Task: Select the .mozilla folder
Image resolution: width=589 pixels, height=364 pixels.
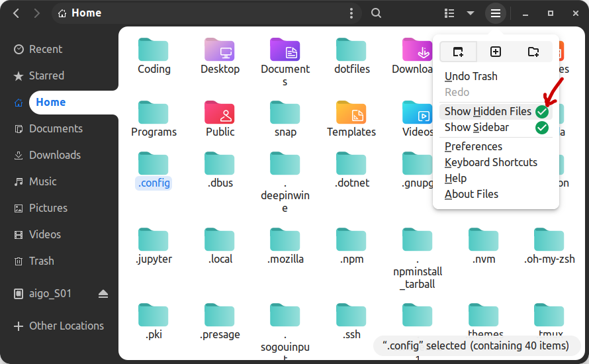Action: (x=285, y=240)
